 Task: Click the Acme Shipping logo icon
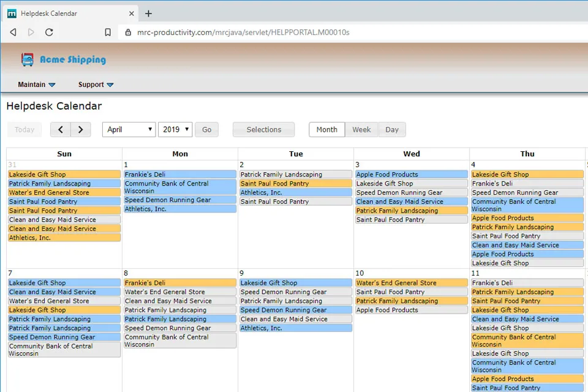click(28, 59)
